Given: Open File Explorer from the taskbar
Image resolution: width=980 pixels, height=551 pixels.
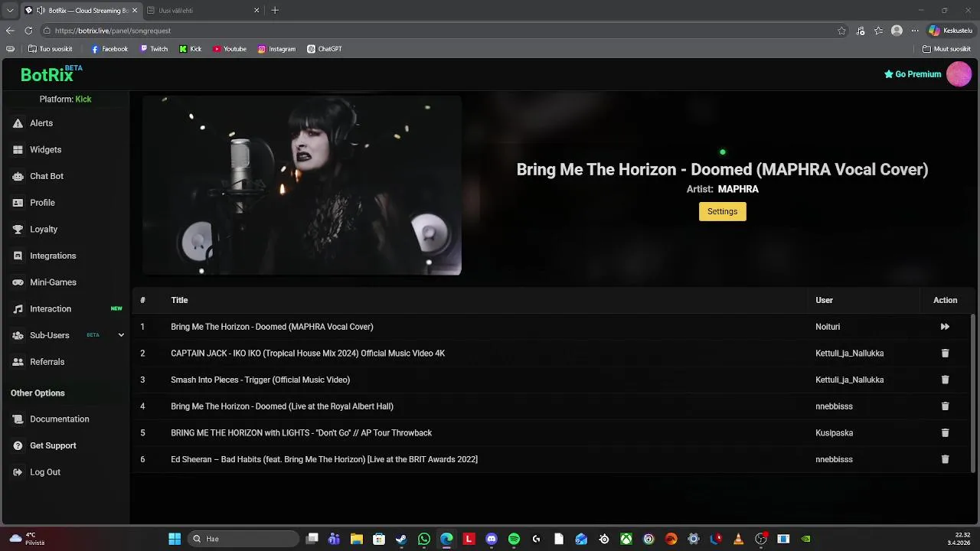Looking at the screenshot, I should coord(356,539).
